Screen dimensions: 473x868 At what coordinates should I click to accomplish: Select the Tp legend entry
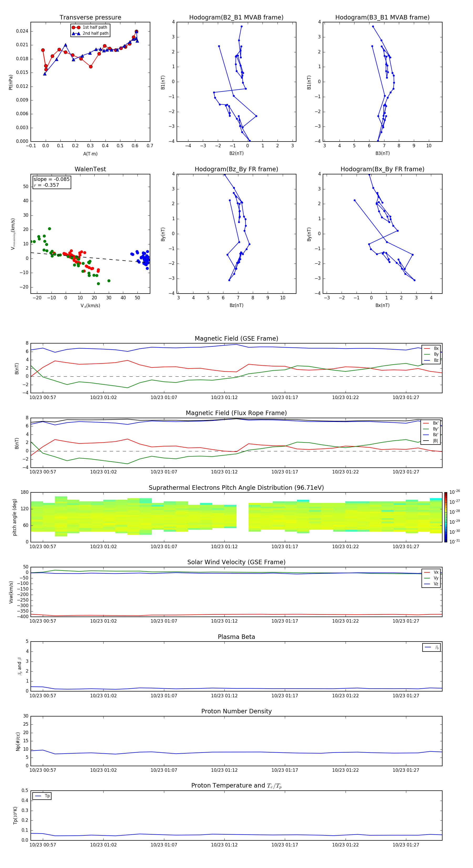pyautogui.click(x=42, y=796)
